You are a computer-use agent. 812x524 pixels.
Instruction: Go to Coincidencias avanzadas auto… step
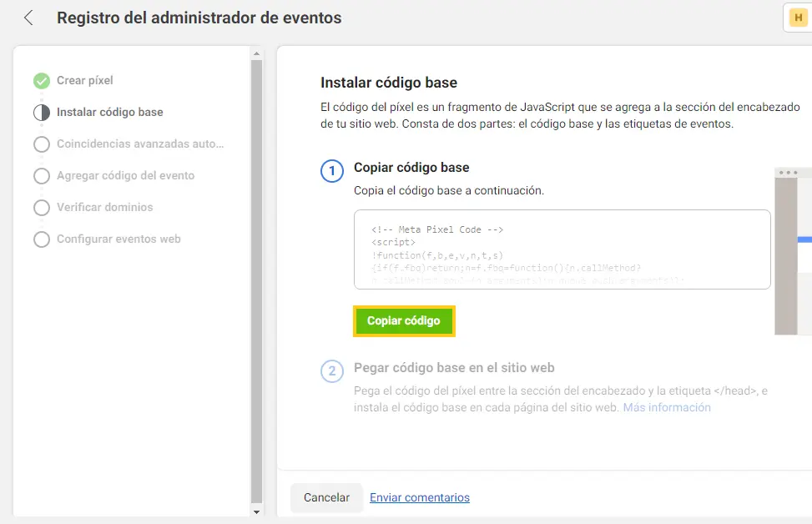click(x=140, y=144)
